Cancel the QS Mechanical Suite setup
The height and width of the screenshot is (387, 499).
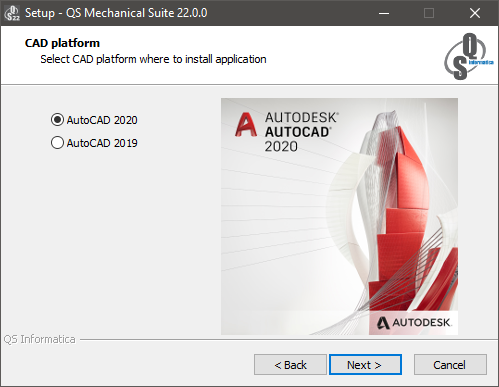click(450, 365)
